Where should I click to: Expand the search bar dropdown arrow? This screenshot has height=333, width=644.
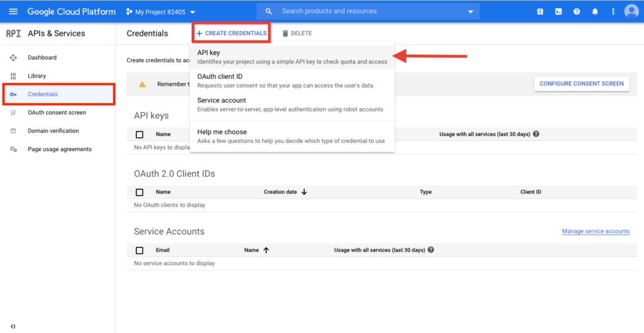(470, 12)
